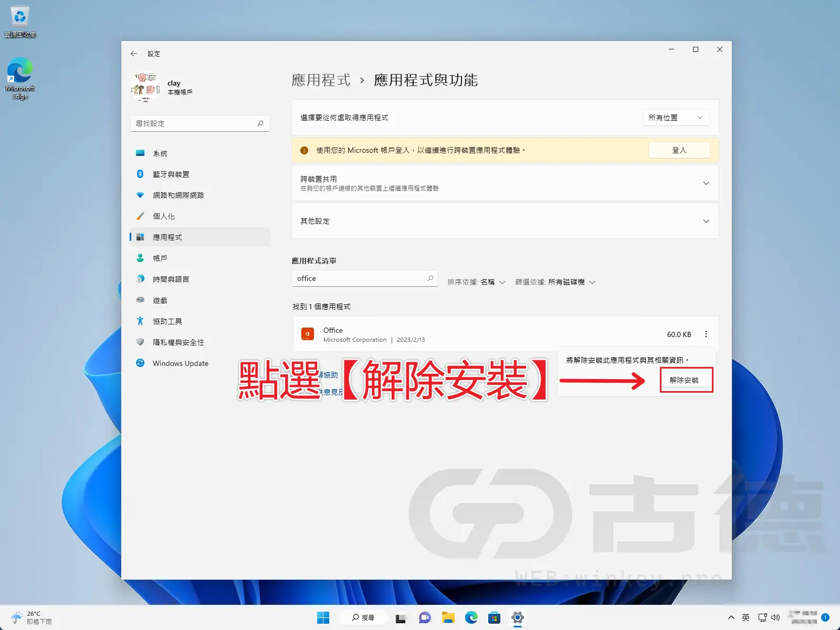Open 協助工具 accessibility settings
This screenshot has width=840, height=630.
tap(167, 321)
